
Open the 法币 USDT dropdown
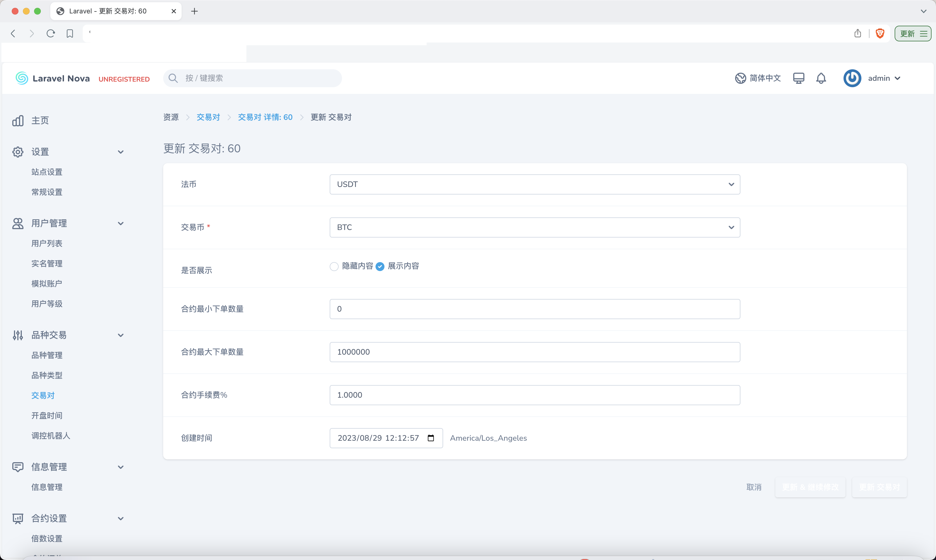534,184
